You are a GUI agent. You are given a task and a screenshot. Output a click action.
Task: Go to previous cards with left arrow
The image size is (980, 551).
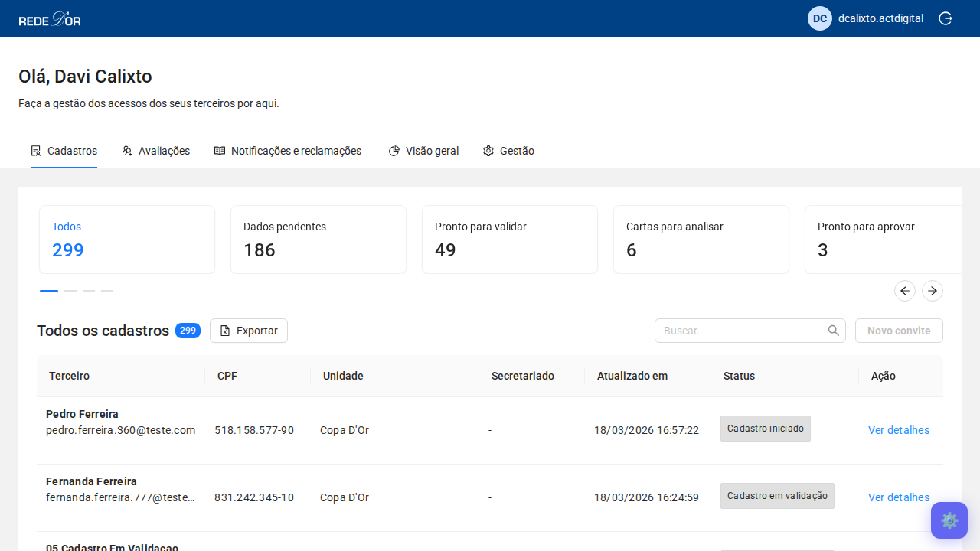(904, 291)
